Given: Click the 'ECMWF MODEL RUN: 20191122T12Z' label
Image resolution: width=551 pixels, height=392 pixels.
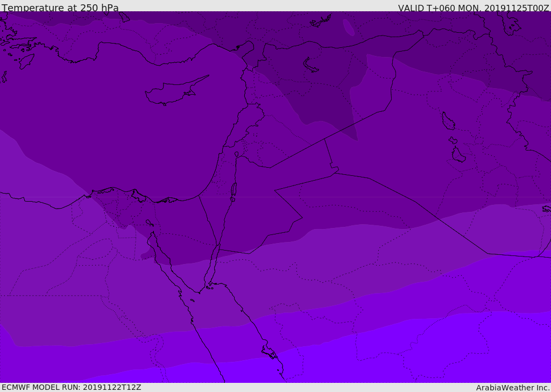Looking at the screenshot, I should [x=72, y=387].
